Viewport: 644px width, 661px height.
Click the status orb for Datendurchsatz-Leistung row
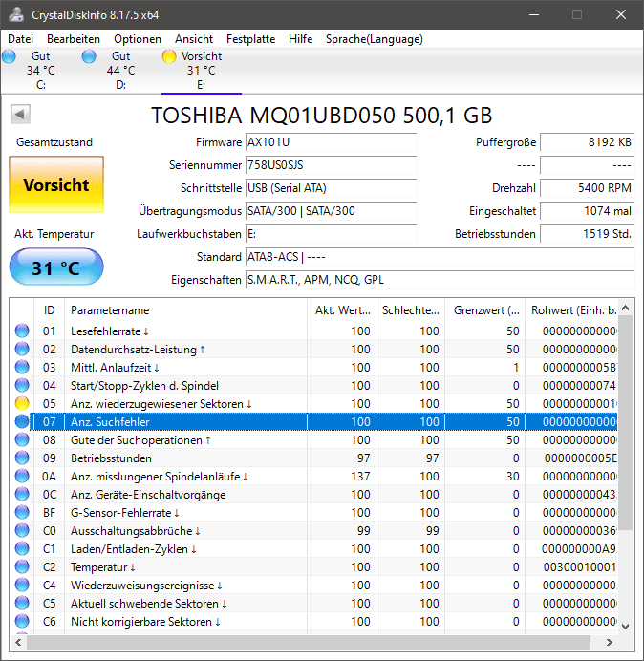[22, 349]
